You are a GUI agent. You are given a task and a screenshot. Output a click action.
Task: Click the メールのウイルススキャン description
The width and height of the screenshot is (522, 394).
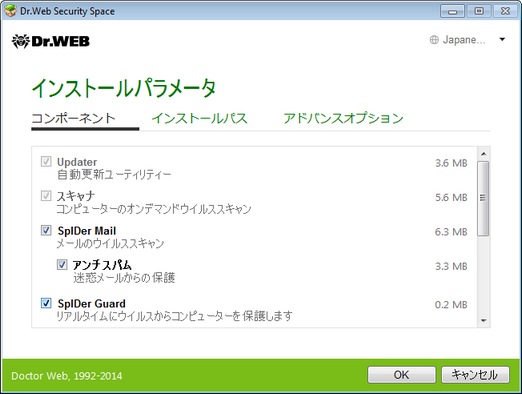click(110, 243)
